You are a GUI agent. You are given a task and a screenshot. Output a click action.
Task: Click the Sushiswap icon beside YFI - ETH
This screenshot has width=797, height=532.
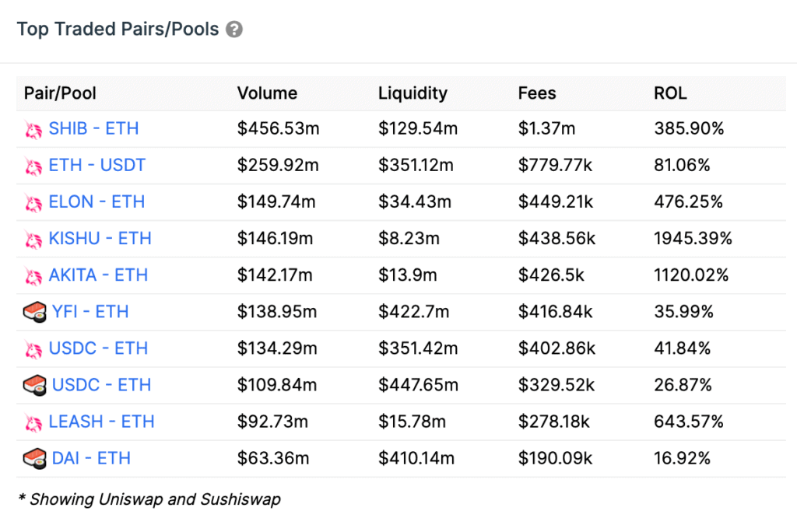click(x=33, y=313)
